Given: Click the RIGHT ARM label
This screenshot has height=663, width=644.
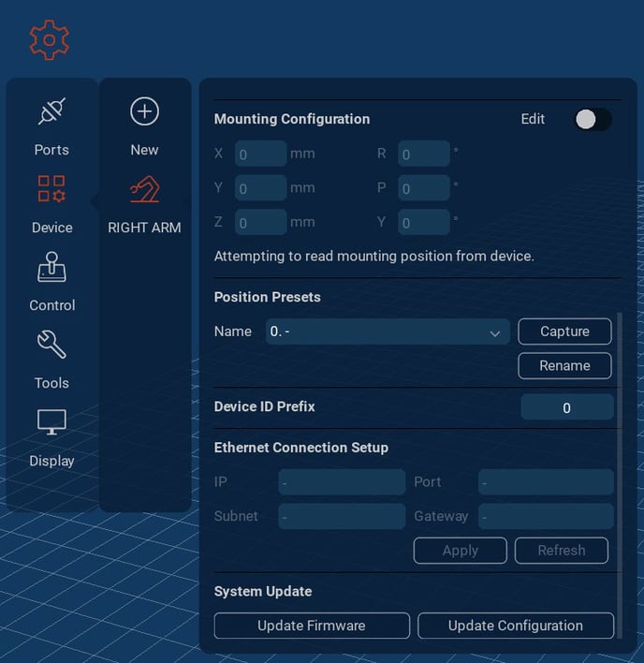Looking at the screenshot, I should tap(144, 228).
